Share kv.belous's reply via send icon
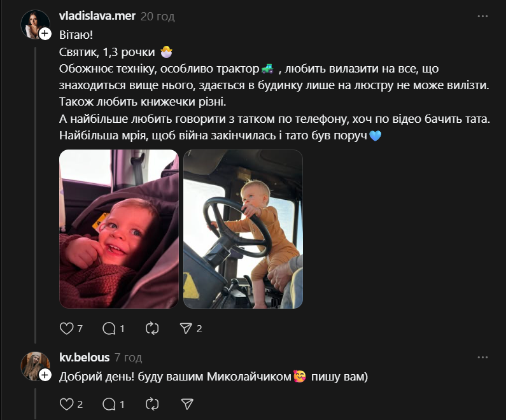506x420 pixels. pyautogui.click(x=187, y=404)
